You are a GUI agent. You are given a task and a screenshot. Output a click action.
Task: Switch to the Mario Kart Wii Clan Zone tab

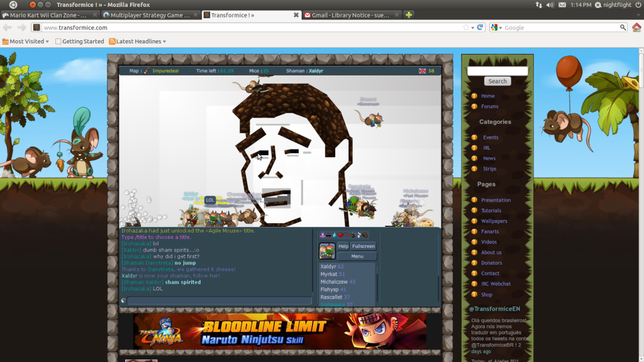[50, 15]
